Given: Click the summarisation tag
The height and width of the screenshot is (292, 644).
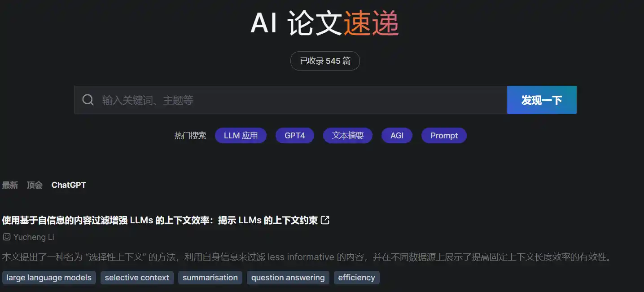Looking at the screenshot, I should point(210,278).
